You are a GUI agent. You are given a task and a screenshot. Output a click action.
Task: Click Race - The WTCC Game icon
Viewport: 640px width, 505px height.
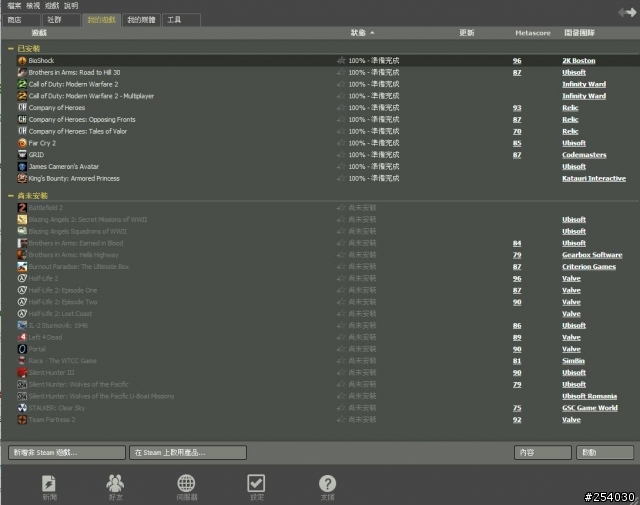coord(22,361)
